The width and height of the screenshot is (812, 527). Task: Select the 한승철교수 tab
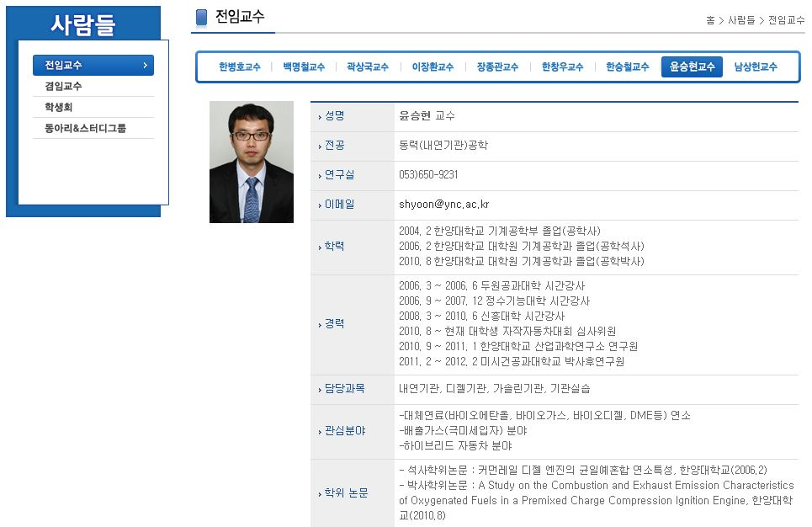pyautogui.click(x=627, y=67)
